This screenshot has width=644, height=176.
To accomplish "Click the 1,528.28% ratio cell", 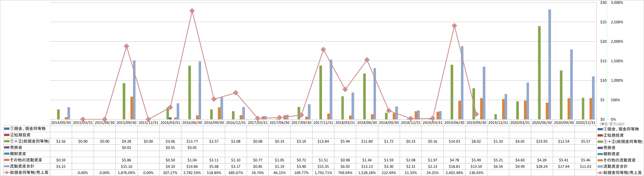I will pyautogui.click(x=367, y=173).
